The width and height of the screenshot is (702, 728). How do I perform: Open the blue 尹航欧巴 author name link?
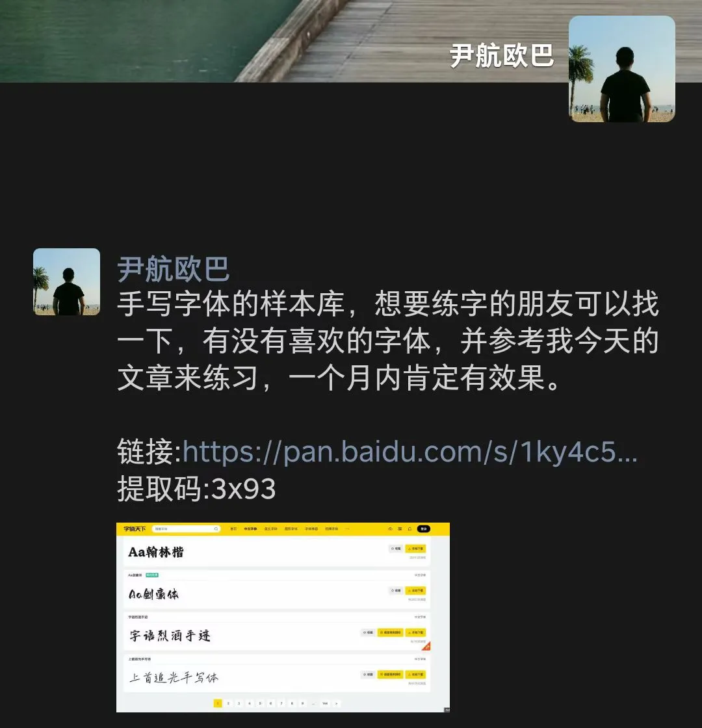click(174, 269)
